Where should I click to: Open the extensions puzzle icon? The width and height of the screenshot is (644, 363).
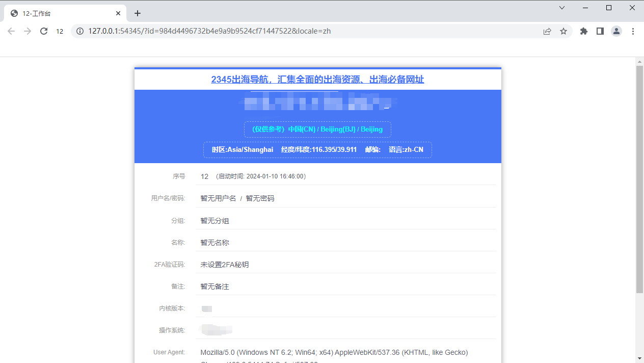[x=584, y=31]
